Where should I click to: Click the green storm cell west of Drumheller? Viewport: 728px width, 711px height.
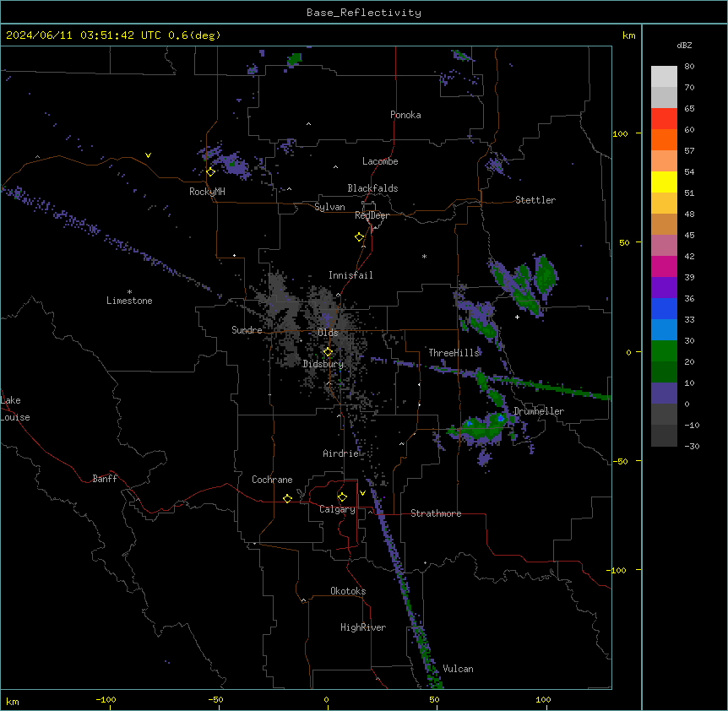[481, 428]
